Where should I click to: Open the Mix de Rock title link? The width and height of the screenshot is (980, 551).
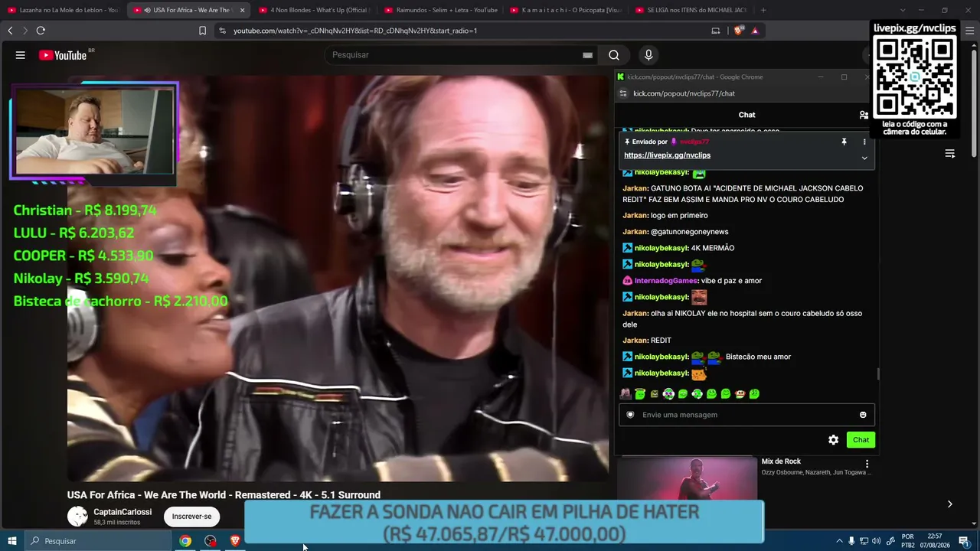tap(781, 461)
